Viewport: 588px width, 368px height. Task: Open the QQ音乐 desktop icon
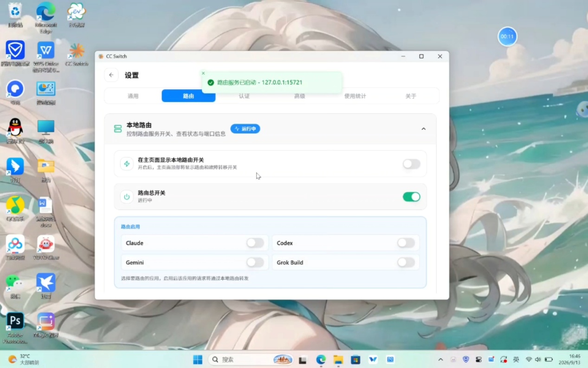(15, 208)
